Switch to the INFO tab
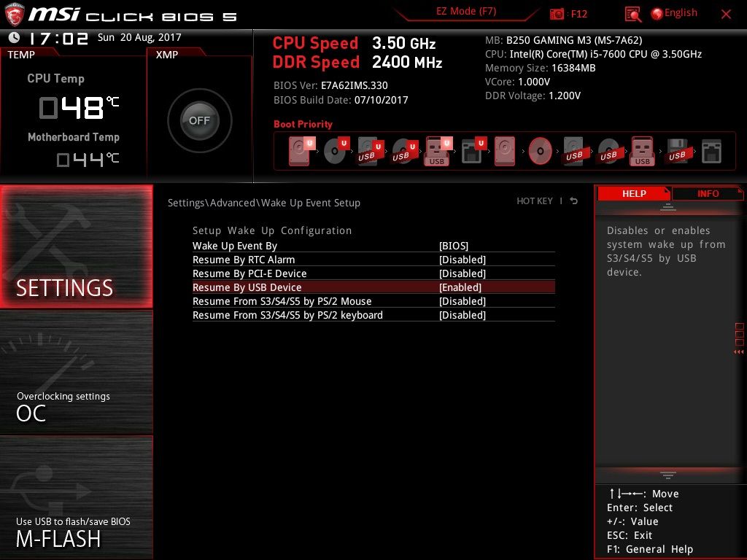 coord(708,193)
